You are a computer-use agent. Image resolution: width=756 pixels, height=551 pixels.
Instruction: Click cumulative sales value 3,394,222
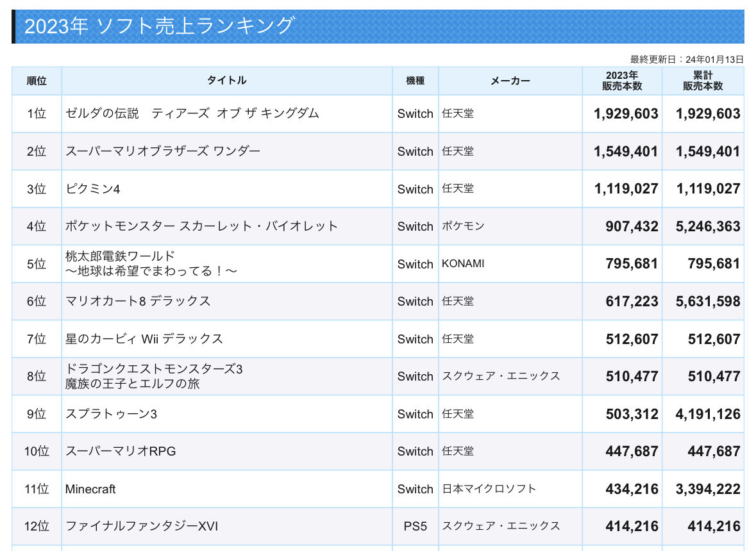coord(708,490)
